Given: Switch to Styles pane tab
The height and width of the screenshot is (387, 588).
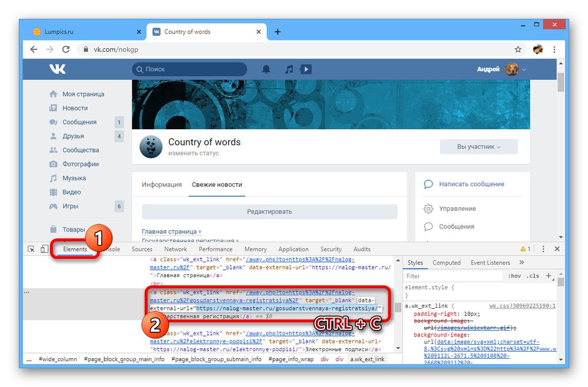Looking at the screenshot, I should click(415, 263).
